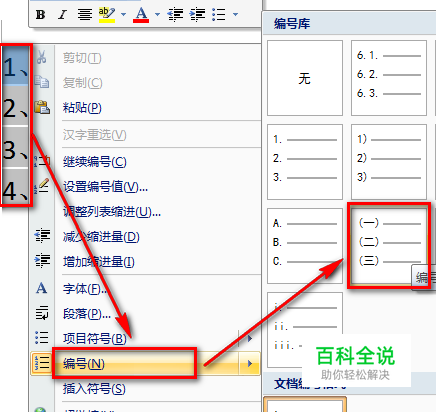Expand the 编号(N) submenu arrow
Image resolution: width=436 pixels, height=412 pixels.
pos(250,364)
